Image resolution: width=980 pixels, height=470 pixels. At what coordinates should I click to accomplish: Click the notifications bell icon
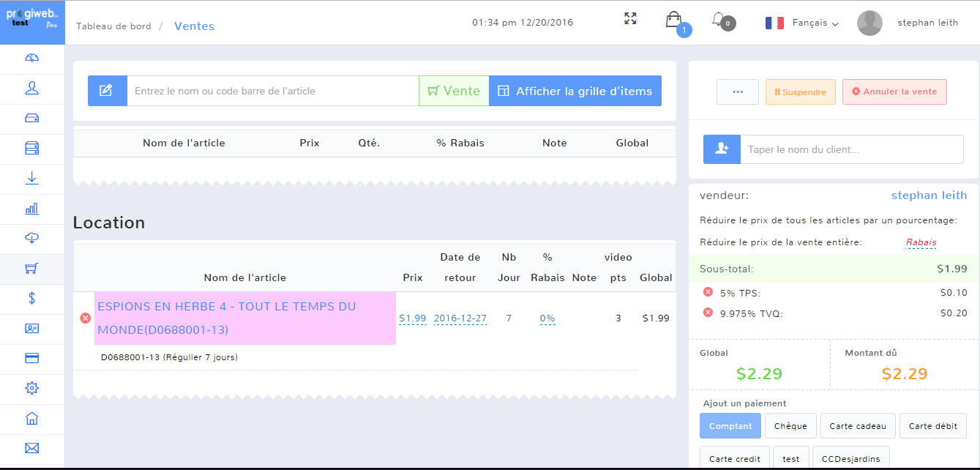pyautogui.click(x=718, y=20)
